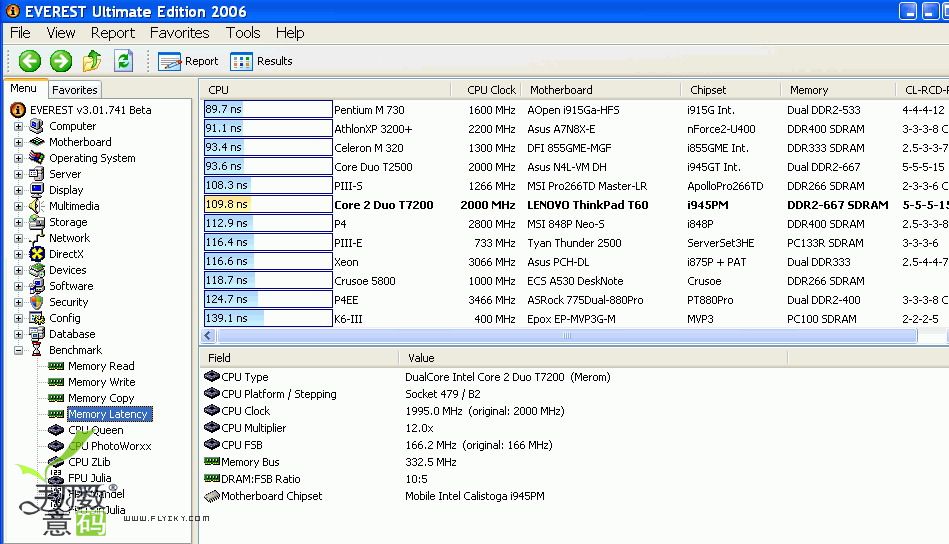Select the Software icon in the tree
This screenshot has width=949, height=544.
(36, 286)
